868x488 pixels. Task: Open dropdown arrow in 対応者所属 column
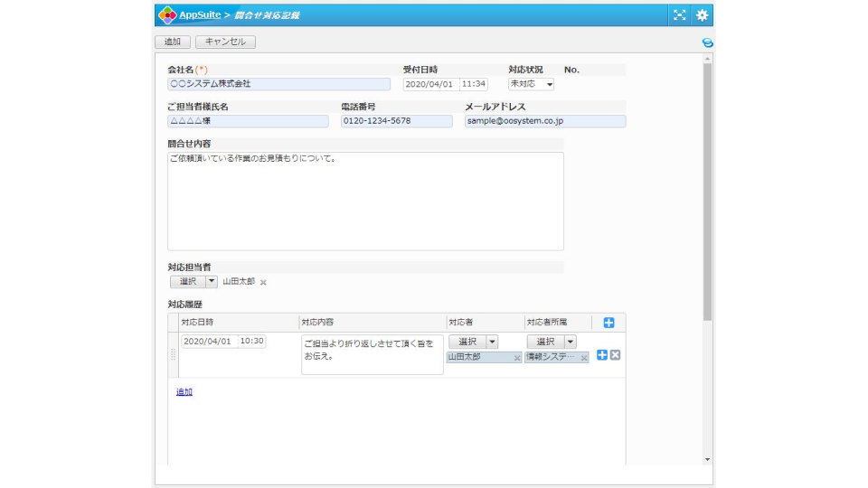(x=570, y=342)
